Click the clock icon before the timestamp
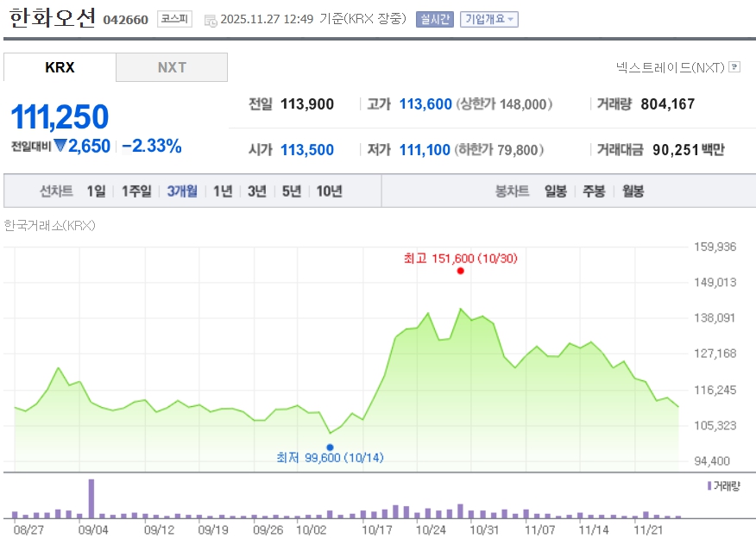This screenshot has height=551, width=756. point(211,20)
